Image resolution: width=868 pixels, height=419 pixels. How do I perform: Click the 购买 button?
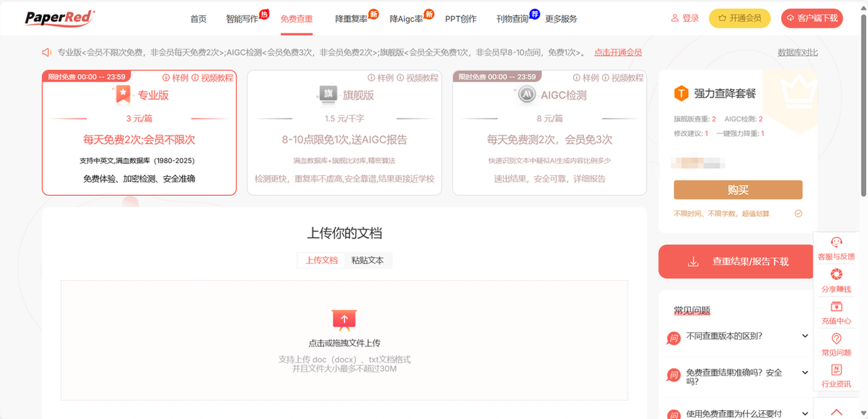tap(738, 190)
